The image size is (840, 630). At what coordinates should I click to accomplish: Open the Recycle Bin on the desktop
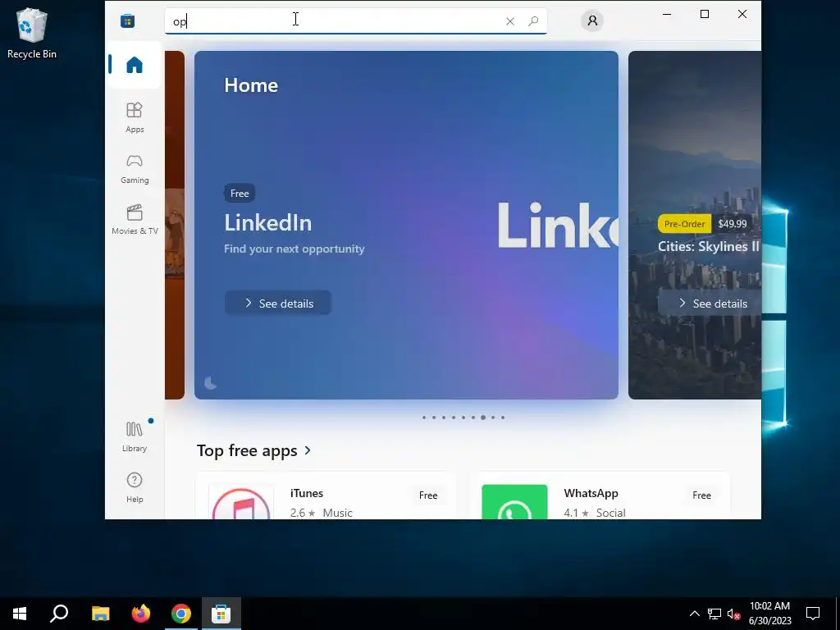[x=32, y=33]
